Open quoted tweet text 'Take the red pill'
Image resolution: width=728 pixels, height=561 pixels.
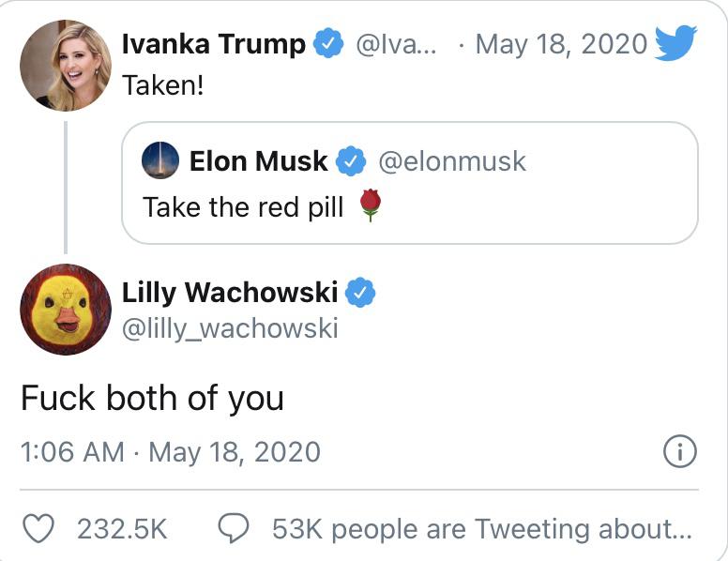(x=244, y=206)
